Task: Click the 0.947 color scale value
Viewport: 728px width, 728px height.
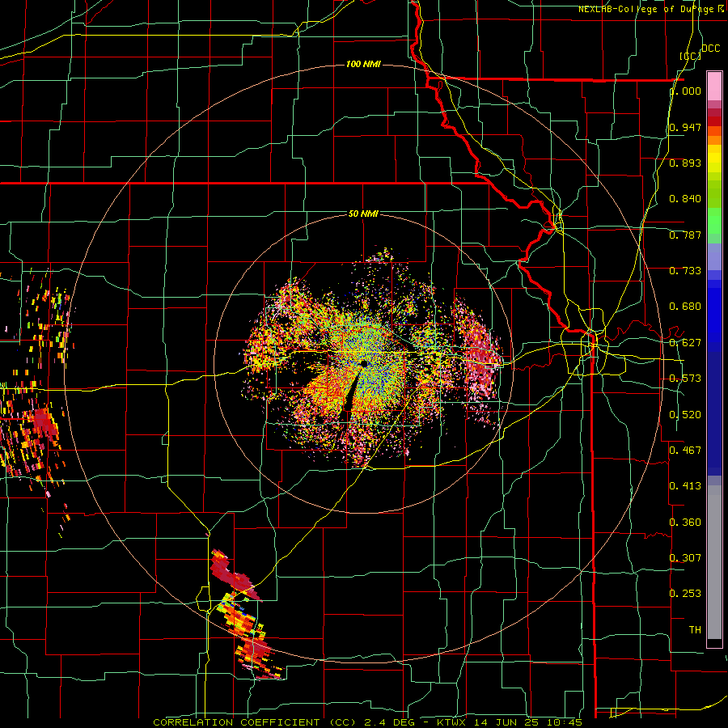Action: pos(685,127)
